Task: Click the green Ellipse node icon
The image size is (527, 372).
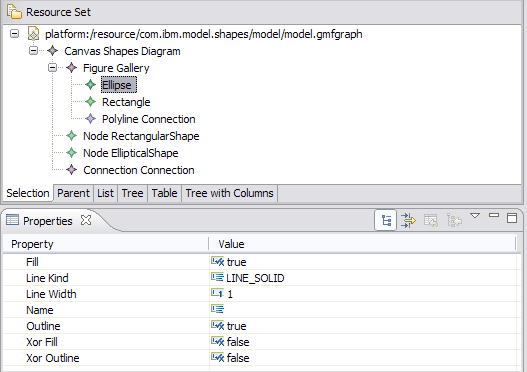Action: pyautogui.click(x=90, y=85)
